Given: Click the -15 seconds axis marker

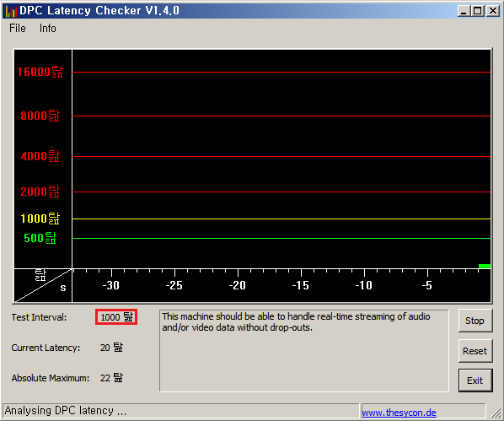Looking at the screenshot, I should point(301,285).
